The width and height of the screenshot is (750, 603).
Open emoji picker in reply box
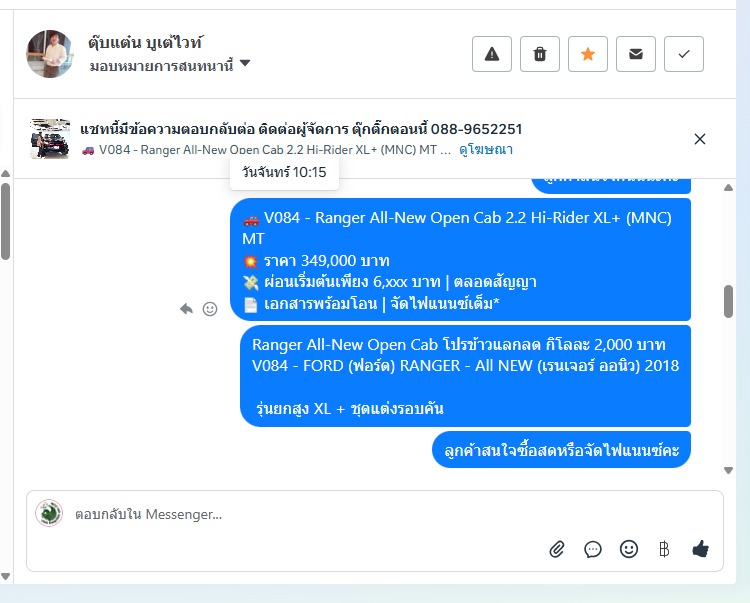(x=629, y=549)
